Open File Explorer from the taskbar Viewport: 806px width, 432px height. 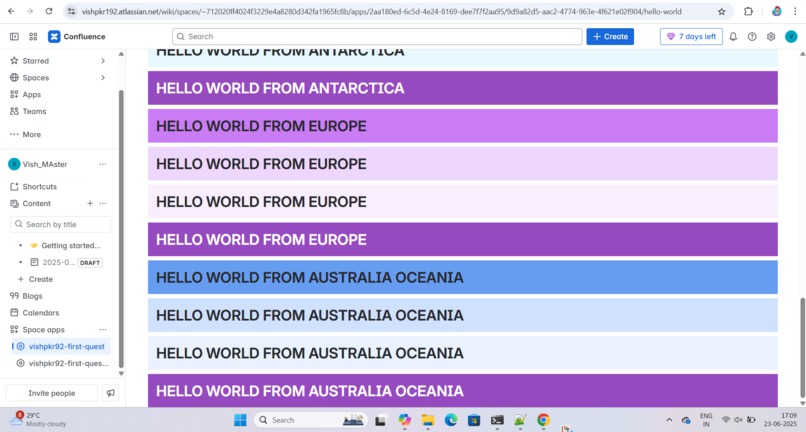(x=428, y=420)
